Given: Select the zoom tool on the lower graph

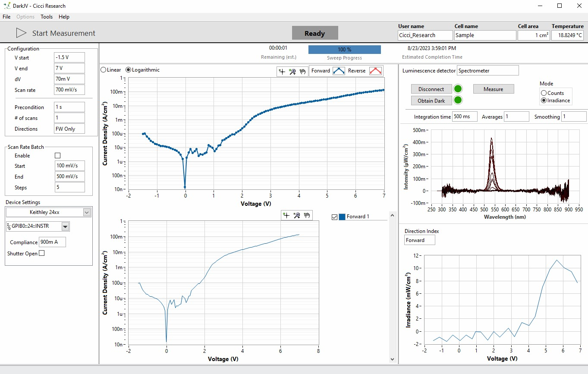Looking at the screenshot, I should (296, 215).
